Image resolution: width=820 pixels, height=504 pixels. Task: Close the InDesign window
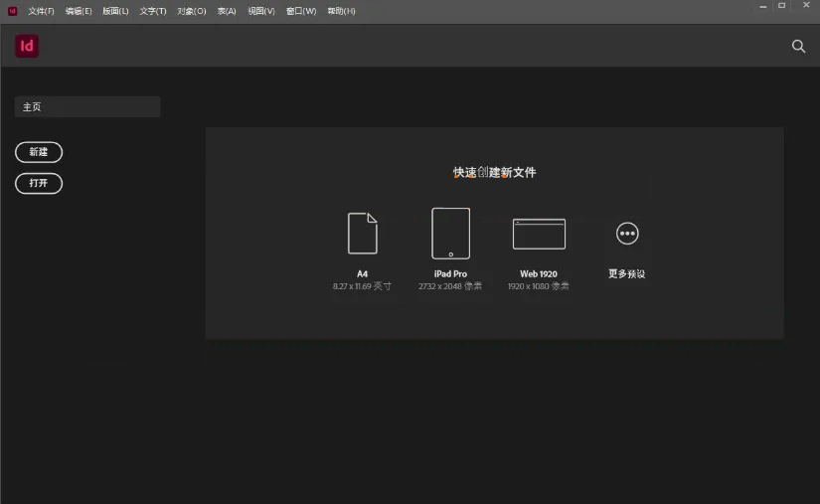(806, 5)
